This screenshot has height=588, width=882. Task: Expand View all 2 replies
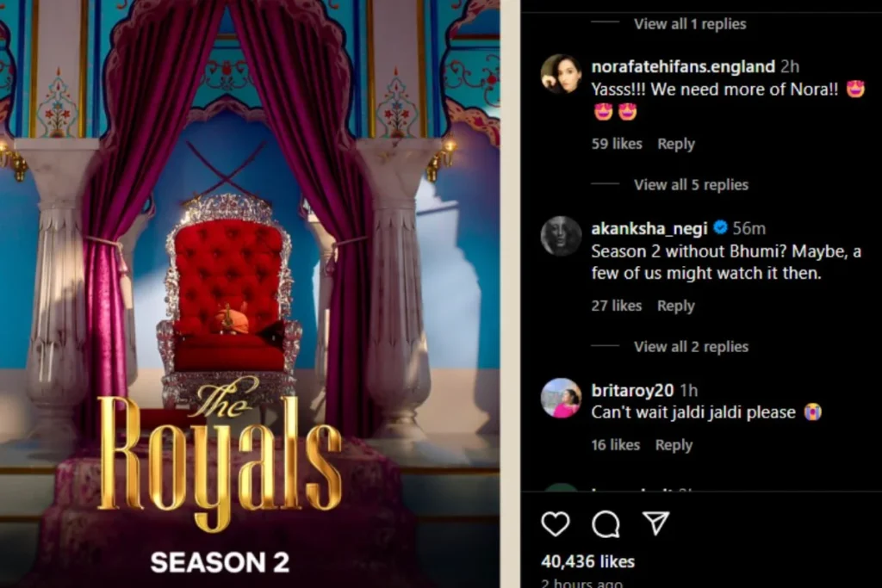click(x=691, y=347)
